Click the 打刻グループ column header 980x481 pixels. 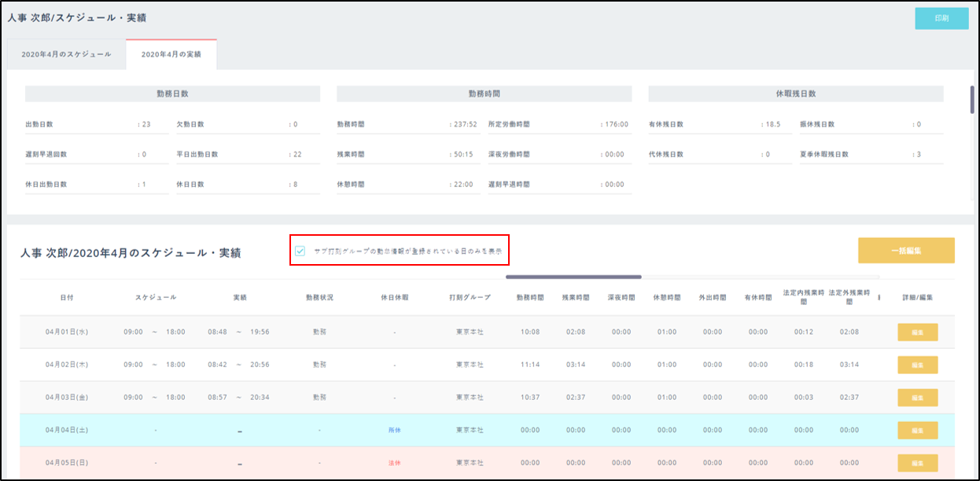[x=470, y=298]
